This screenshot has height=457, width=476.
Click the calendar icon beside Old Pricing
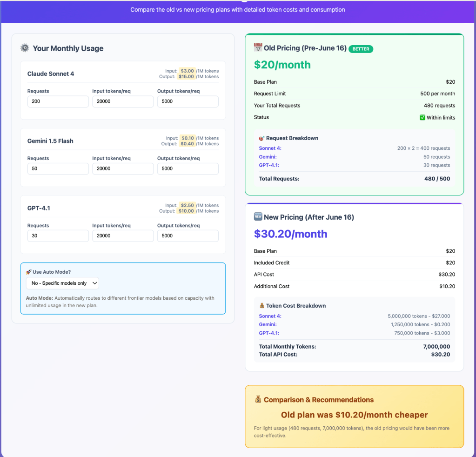coord(258,48)
